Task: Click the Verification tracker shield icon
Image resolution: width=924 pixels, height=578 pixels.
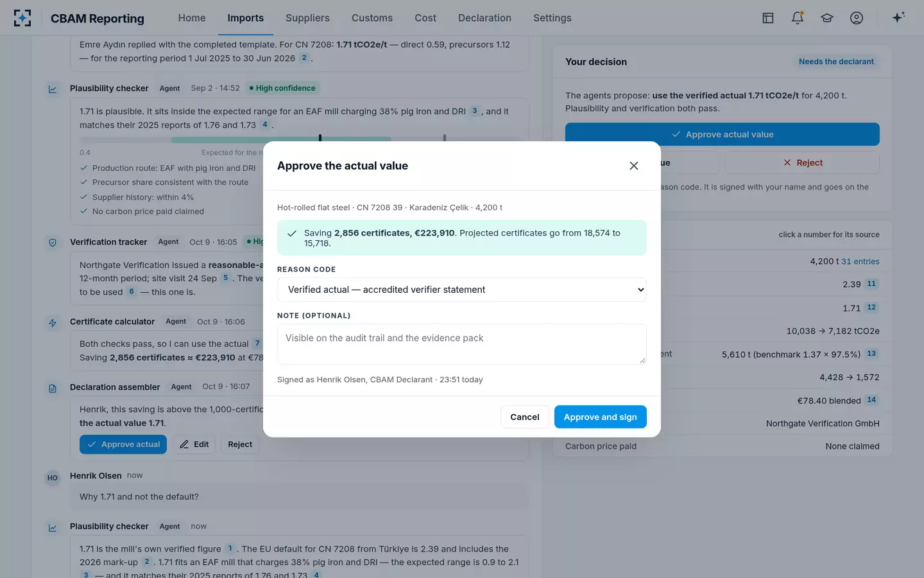Action: point(53,243)
